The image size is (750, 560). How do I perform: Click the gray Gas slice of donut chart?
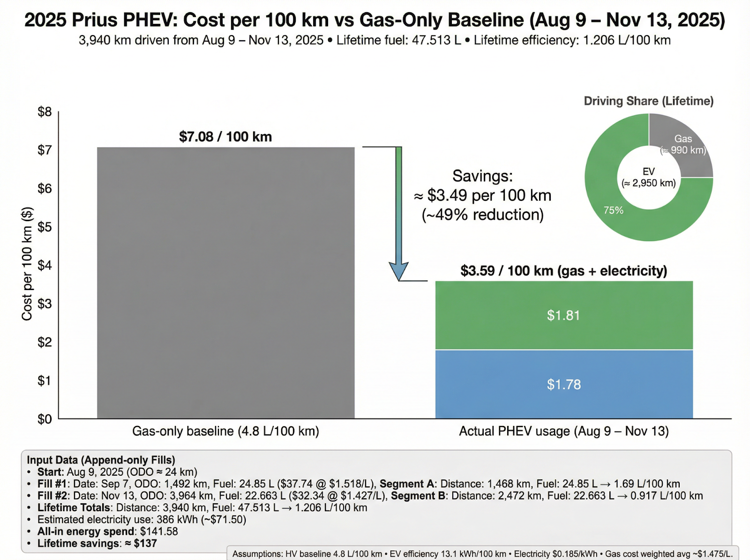click(682, 144)
